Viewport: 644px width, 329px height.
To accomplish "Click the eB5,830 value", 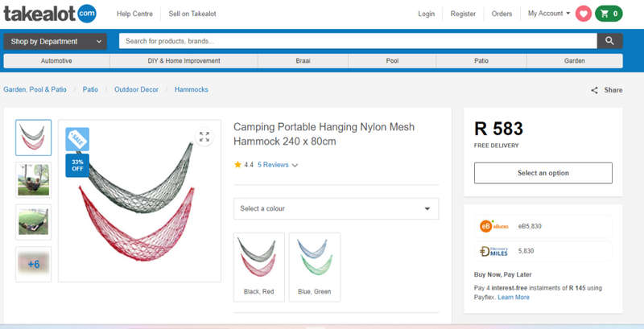I will (530, 227).
